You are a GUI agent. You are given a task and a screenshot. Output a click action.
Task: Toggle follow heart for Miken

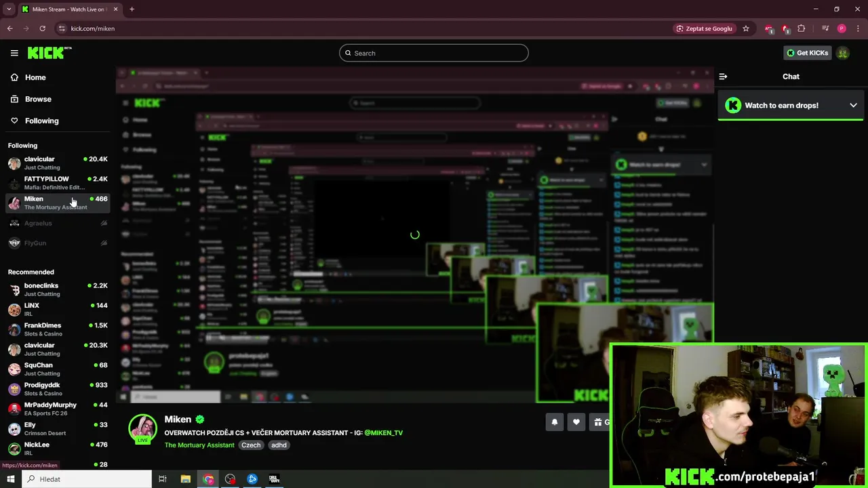pos(576,422)
